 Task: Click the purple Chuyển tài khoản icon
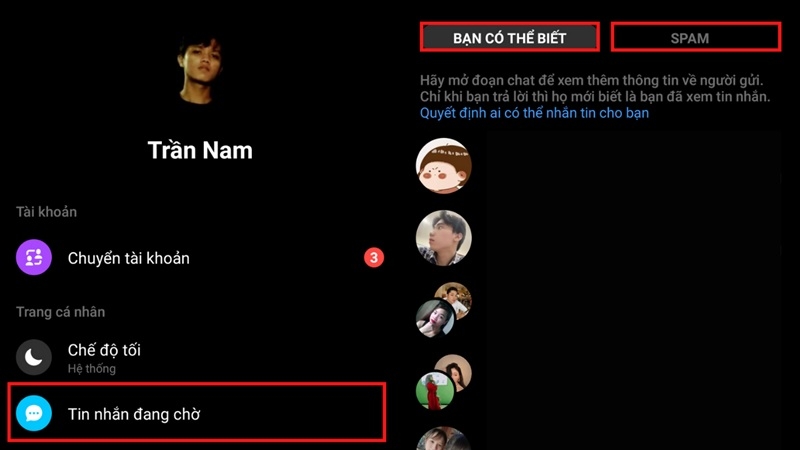pos(34,257)
